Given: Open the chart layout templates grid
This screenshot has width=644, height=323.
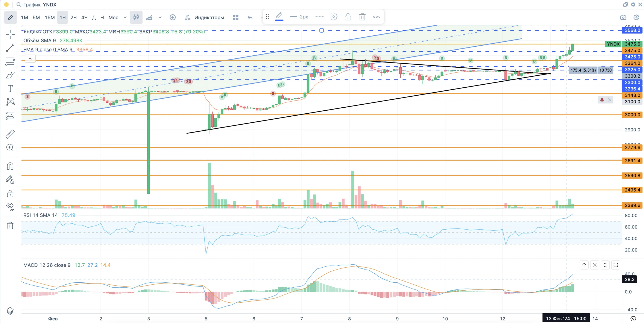Looking at the screenshot, I should [x=236, y=17].
